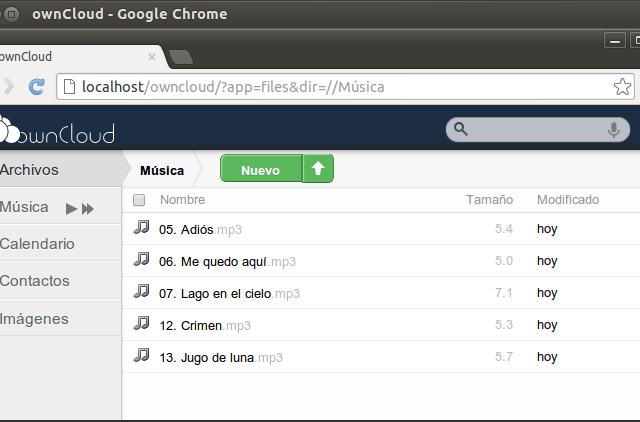This screenshot has height=422, width=640.
Task: Bookmark the page with the star icon
Action: click(x=622, y=87)
